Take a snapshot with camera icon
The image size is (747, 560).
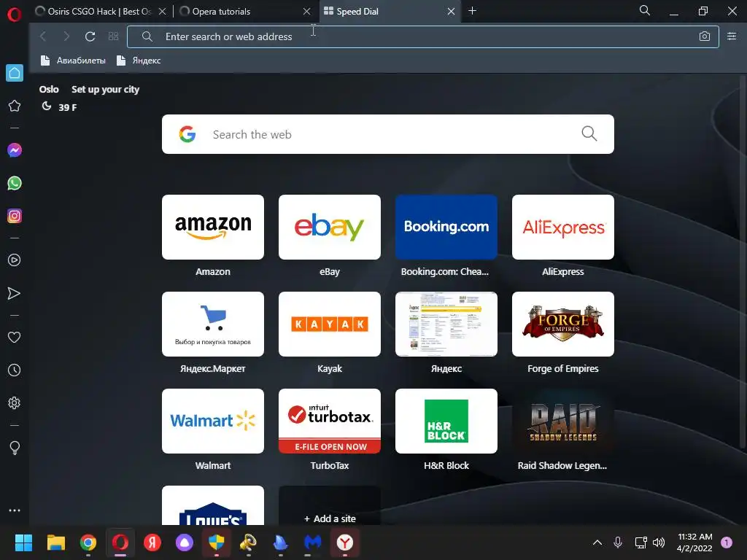(x=705, y=36)
